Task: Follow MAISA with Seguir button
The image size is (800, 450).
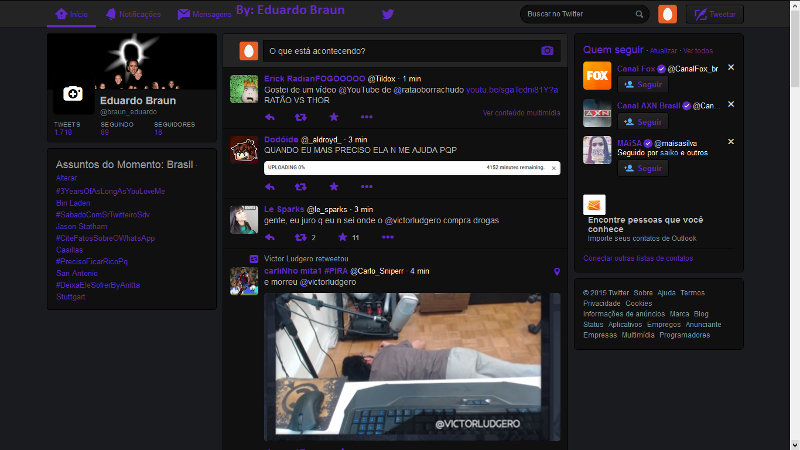Action: pyautogui.click(x=643, y=168)
